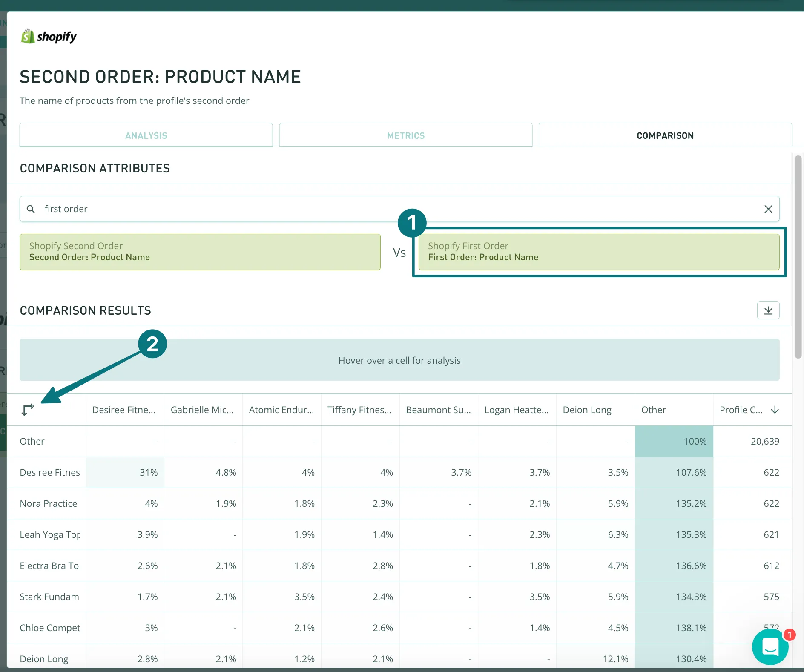Open the Analysis tab

(x=146, y=135)
